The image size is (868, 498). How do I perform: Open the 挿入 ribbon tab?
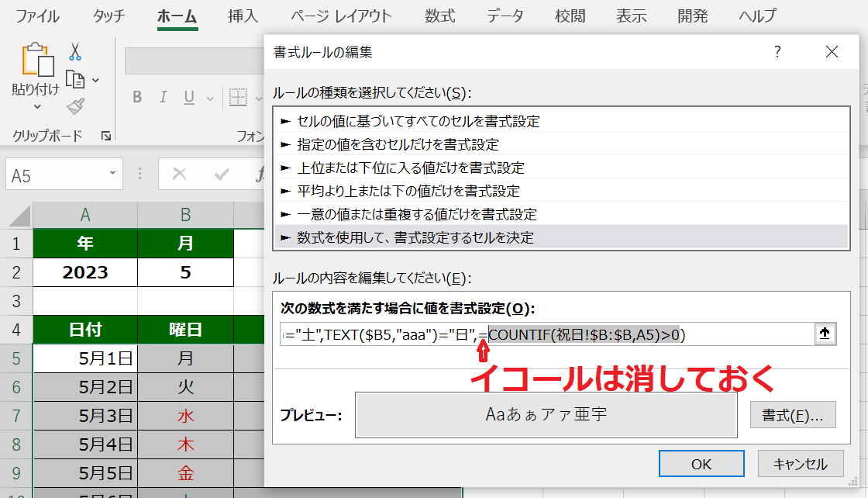point(243,16)
